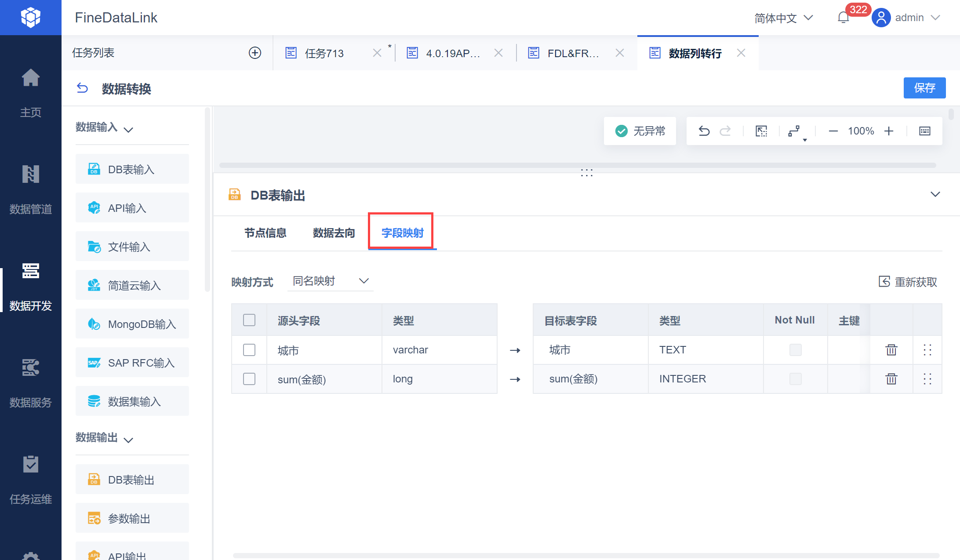Click the back arrow beside 数据转换
Viewport: 960px width, 560px height.
coord(82,88)
